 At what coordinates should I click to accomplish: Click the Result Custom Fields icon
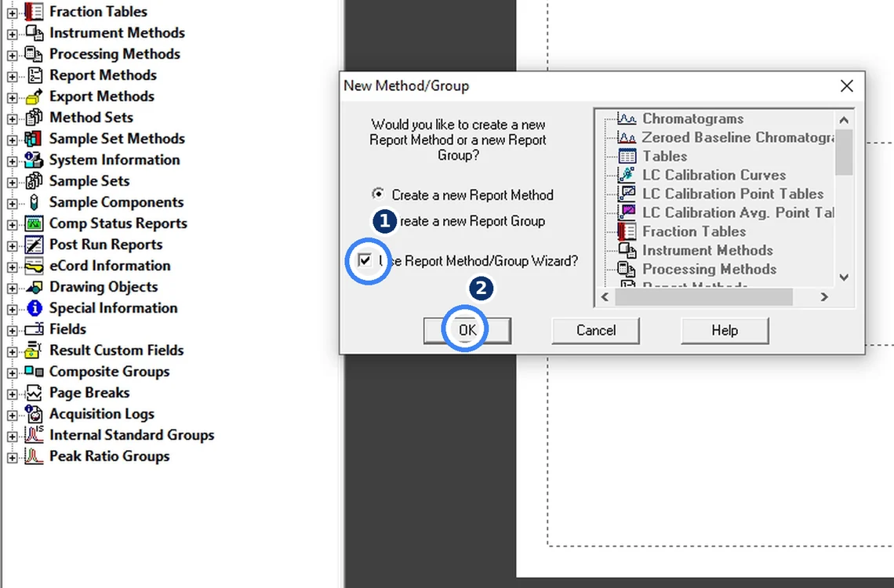[34, 350]
